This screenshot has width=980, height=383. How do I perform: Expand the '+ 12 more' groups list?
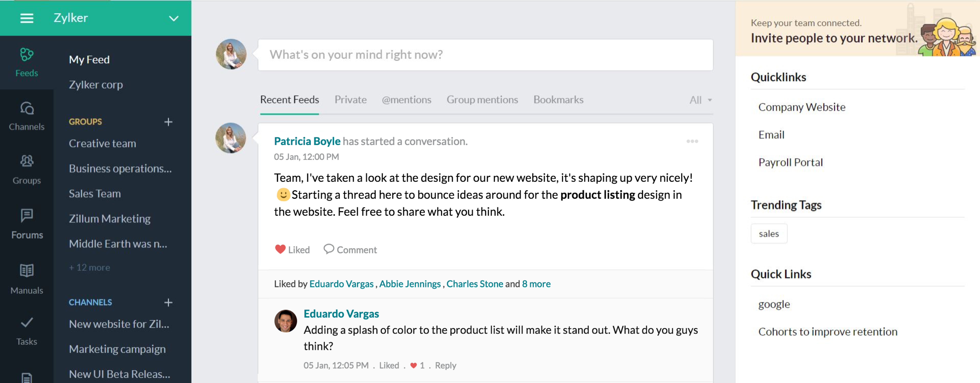89,267
